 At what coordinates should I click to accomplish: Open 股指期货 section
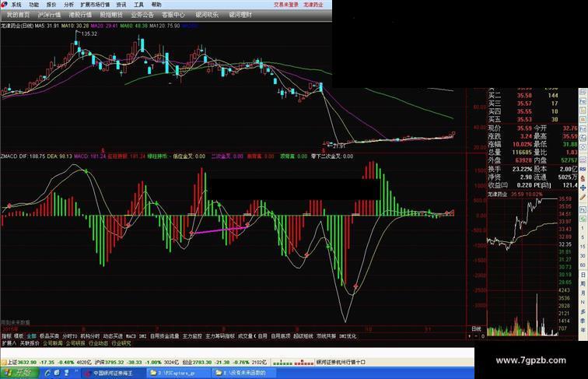click(x=111, y=15)
